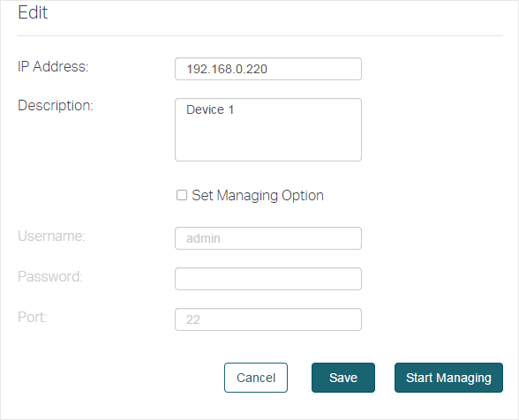Click the IP Address input field
Screen dimensions: 519x420
(x=268, y=69)
